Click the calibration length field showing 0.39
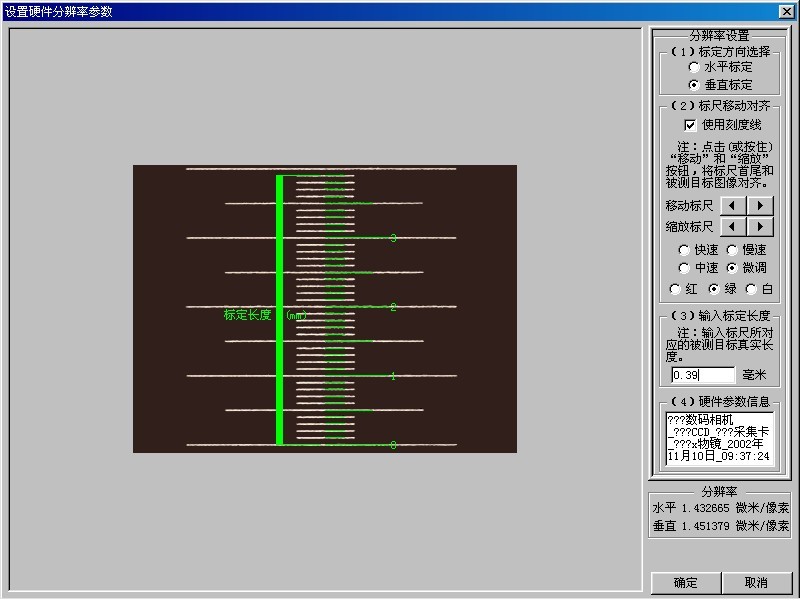 tap(702, 375)
